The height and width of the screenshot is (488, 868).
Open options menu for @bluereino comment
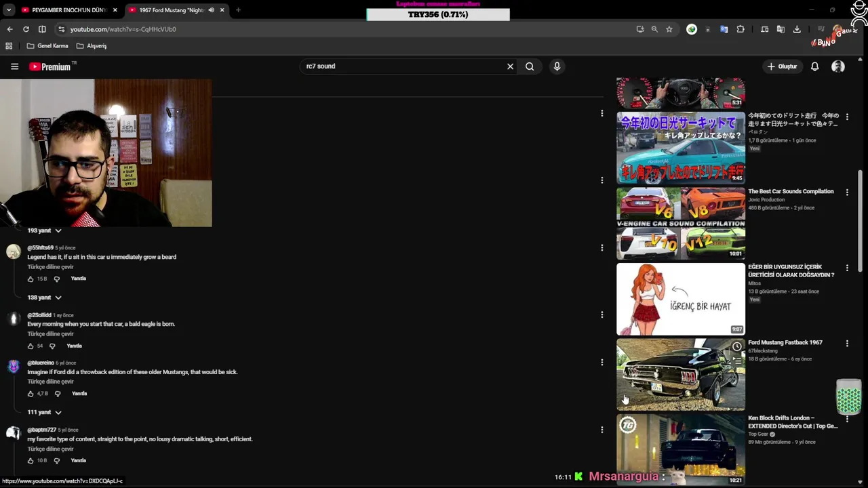(601, 363)
